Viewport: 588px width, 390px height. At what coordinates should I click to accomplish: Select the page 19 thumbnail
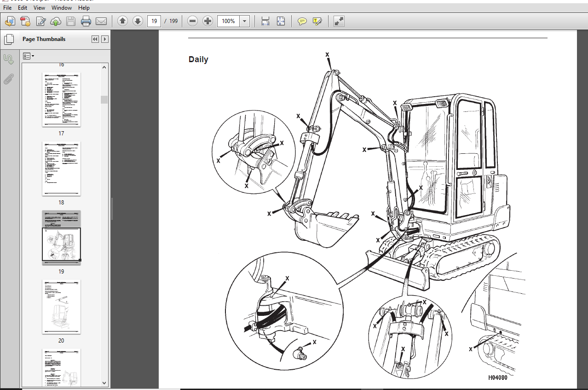[x=61, y=238]
